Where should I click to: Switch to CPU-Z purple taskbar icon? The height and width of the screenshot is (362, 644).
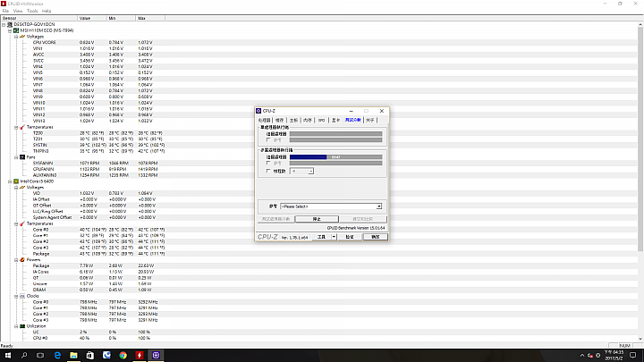(x=156, y=356)
